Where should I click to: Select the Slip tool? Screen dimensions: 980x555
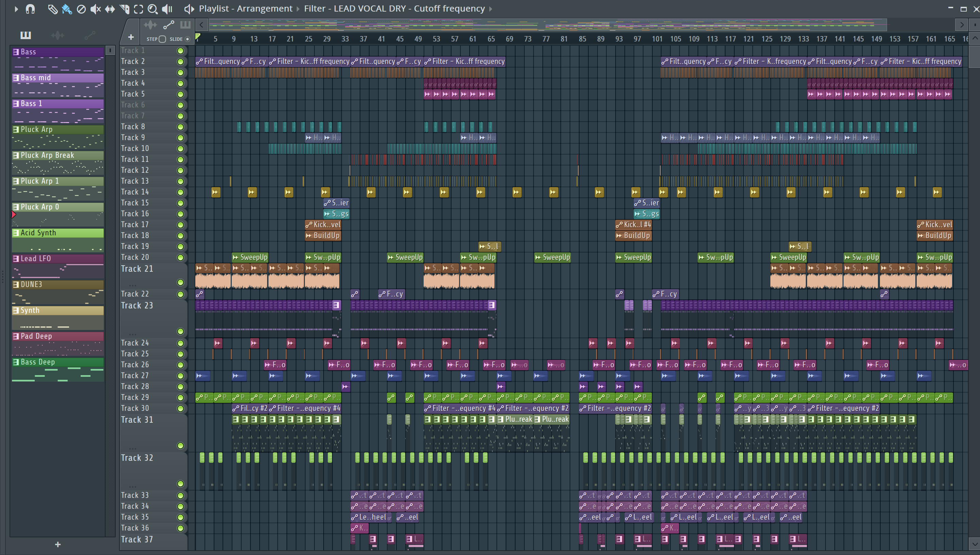pyautogui.click(x=110, y=9)
